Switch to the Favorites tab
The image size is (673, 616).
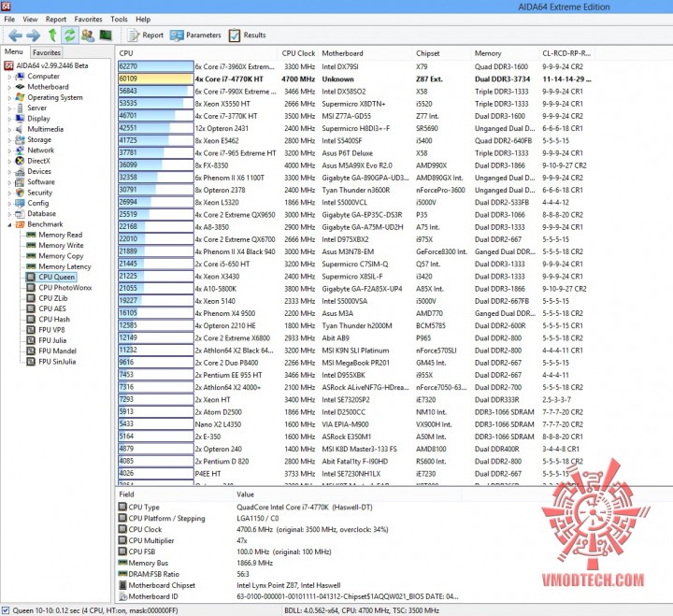coord(47,52)
